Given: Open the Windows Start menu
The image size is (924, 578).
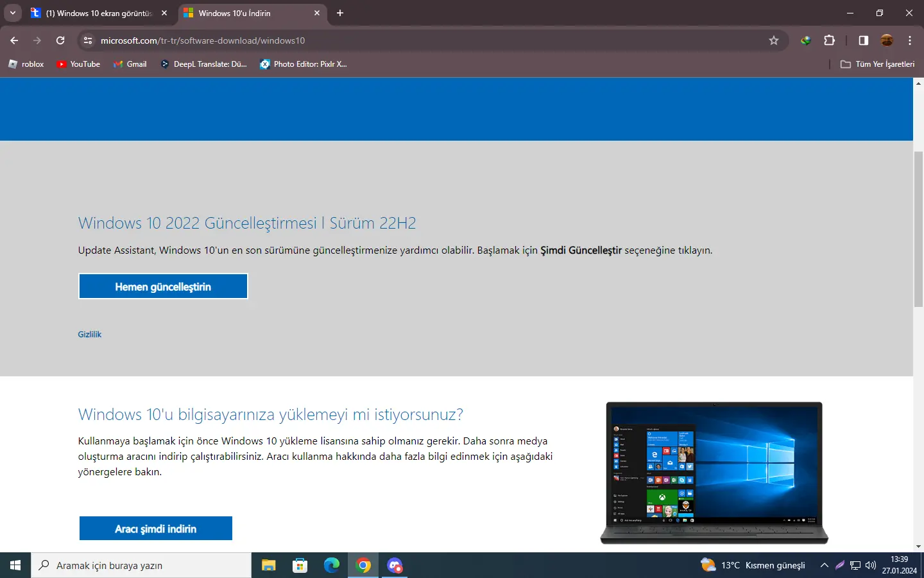Looking at the screenshot, I should pos(15,565).
